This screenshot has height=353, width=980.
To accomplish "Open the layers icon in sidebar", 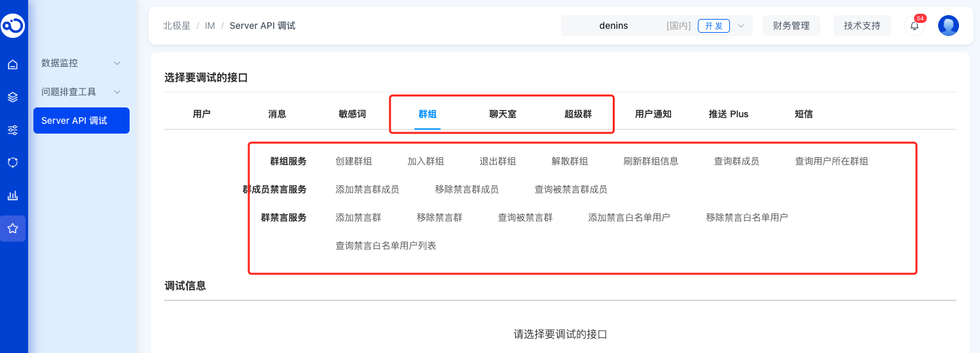I will click(x=12, y=97).
